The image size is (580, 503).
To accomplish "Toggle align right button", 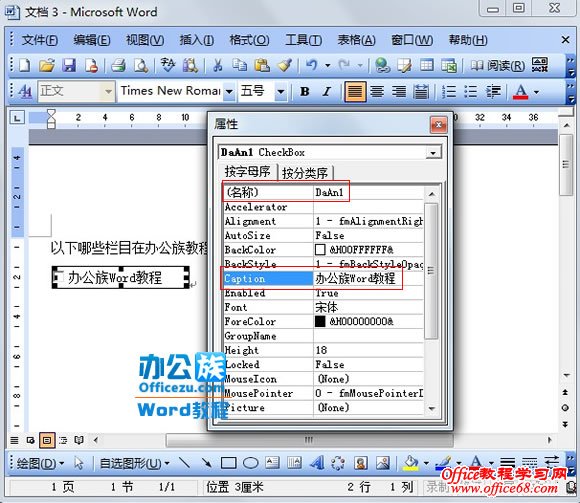I will [399, 91].
